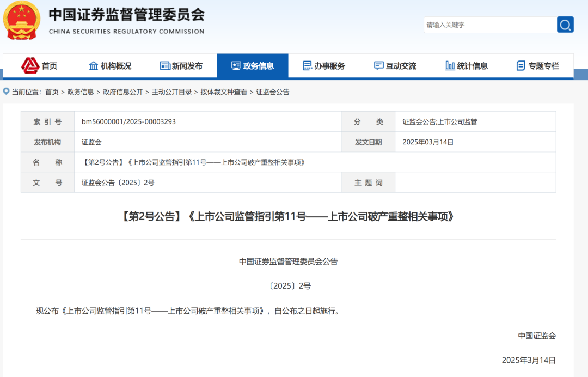Navigate to 证监会公告 breadcrumb link

pos(273,92)
